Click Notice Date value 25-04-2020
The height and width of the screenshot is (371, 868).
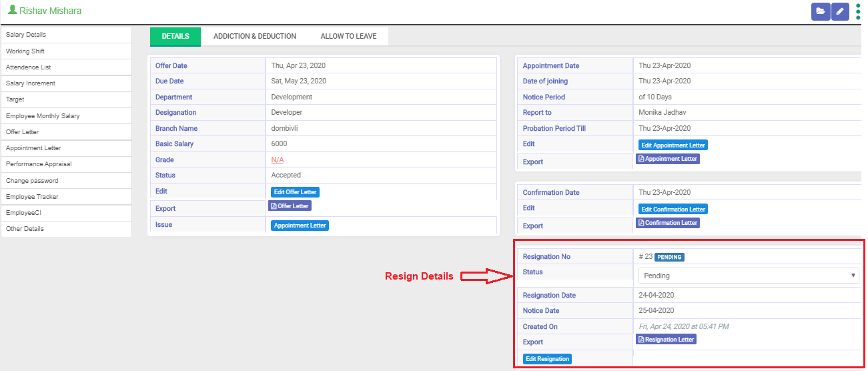(657, 311)
